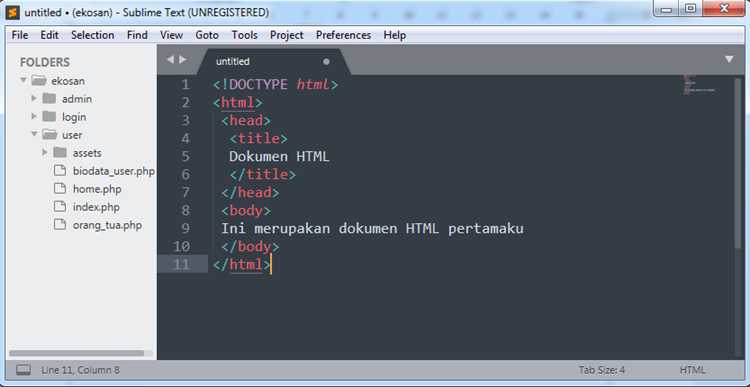The height and width of the screenshot is (387, 750).
Task: Expand the admin folder
Action: point(34,99)
